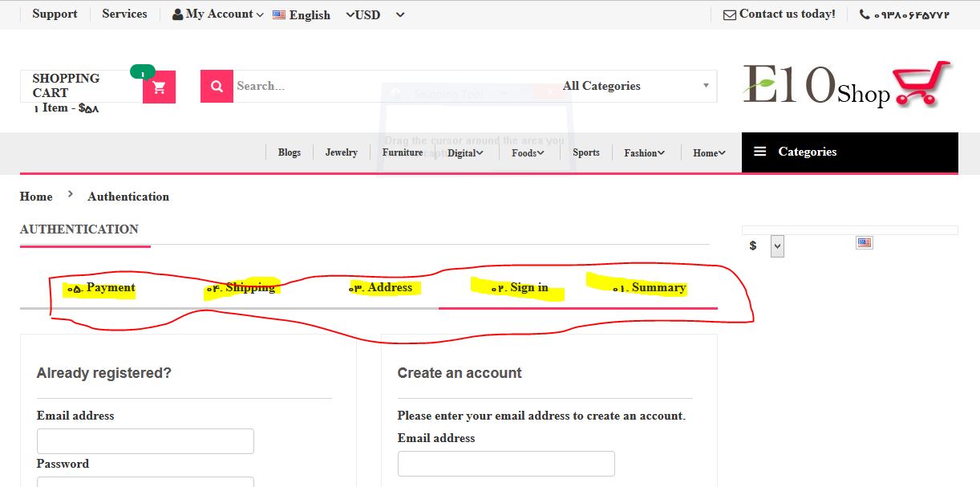Click the Support link
Viewport: 980px width, 487px height.
(x=55, y=14)
